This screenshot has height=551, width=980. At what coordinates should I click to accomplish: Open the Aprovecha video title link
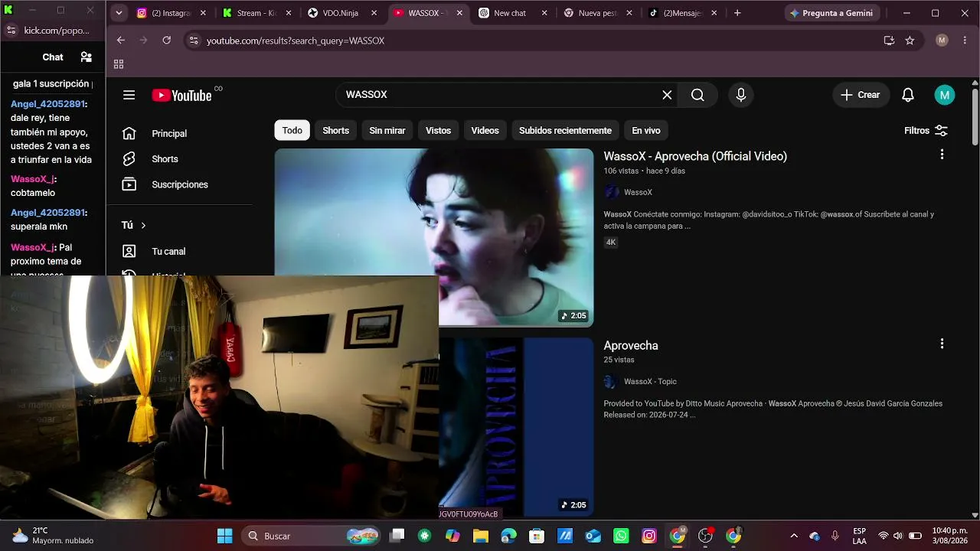pos(631,345)
